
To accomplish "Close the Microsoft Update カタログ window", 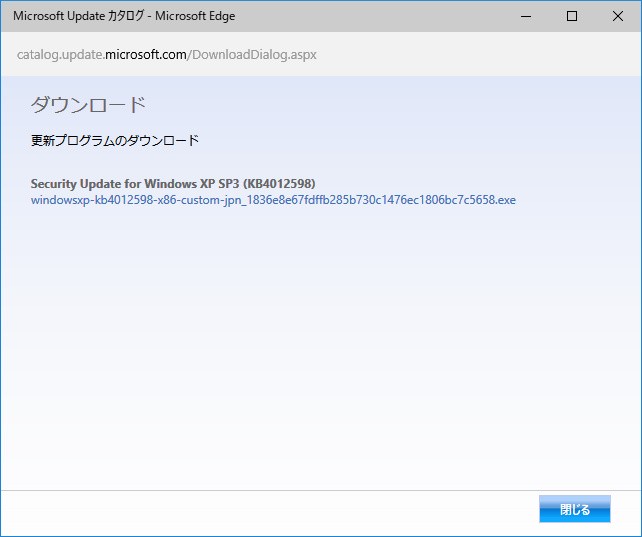I will point(617,16).
